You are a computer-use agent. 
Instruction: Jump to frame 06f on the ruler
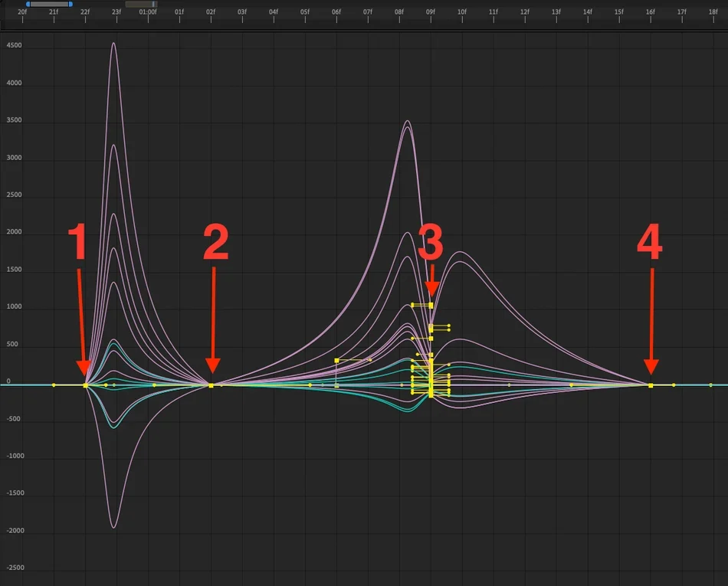coord(336,12)
